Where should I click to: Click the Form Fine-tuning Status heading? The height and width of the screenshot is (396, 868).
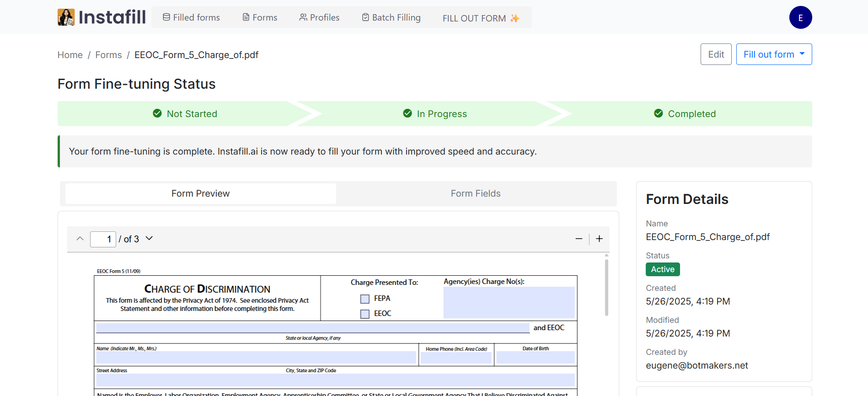pyautogui.click(x=136, y=84)
